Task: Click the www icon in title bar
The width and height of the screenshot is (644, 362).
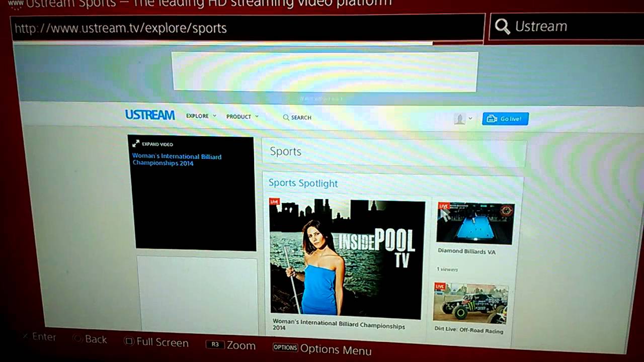Action: coord(15,4)
